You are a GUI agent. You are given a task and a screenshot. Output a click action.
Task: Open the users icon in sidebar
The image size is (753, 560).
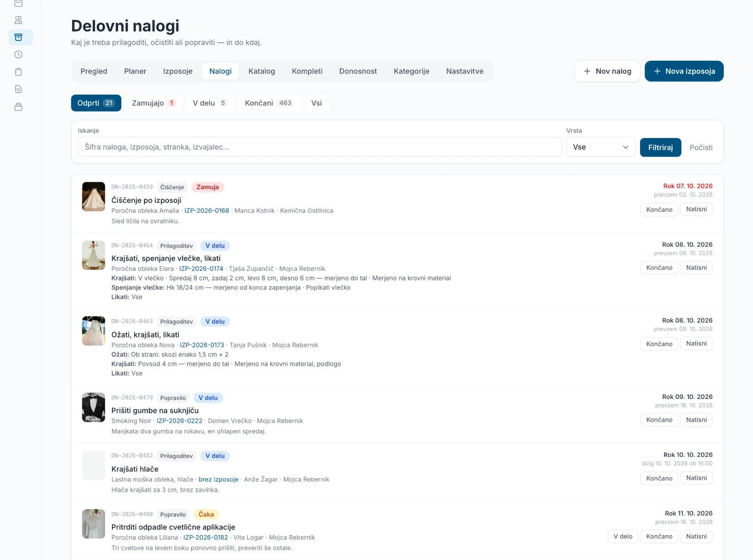(x=18, y=20)
